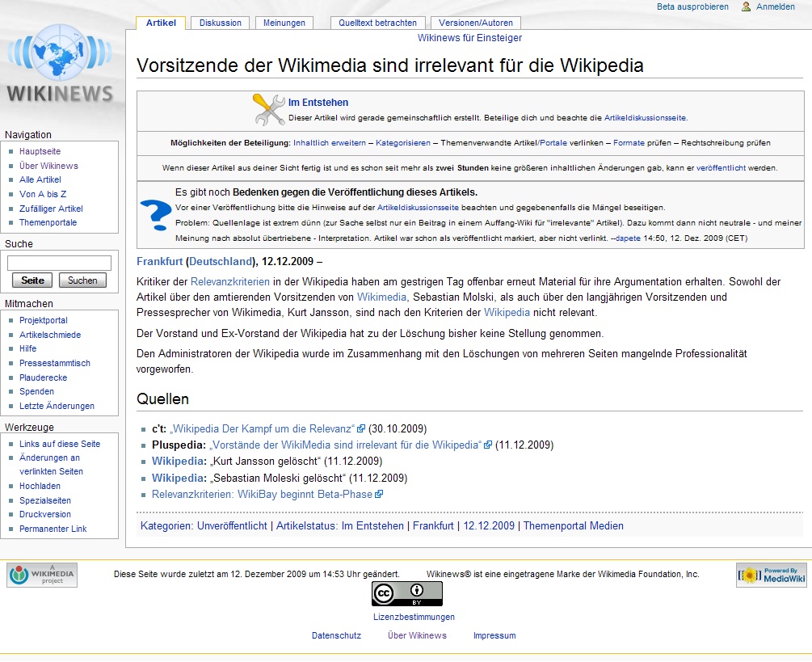Open Relevanzkriterien: WikiBay beginnt Beta-Phase
Image resolution: width=812 pixels, height=662 pixels.
(262, 494)
